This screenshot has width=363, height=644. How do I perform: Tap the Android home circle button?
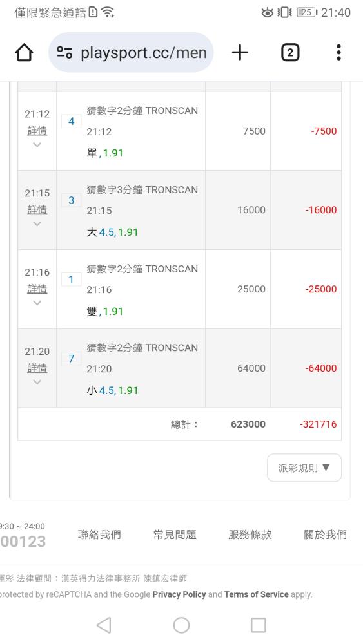click(181, 625)
